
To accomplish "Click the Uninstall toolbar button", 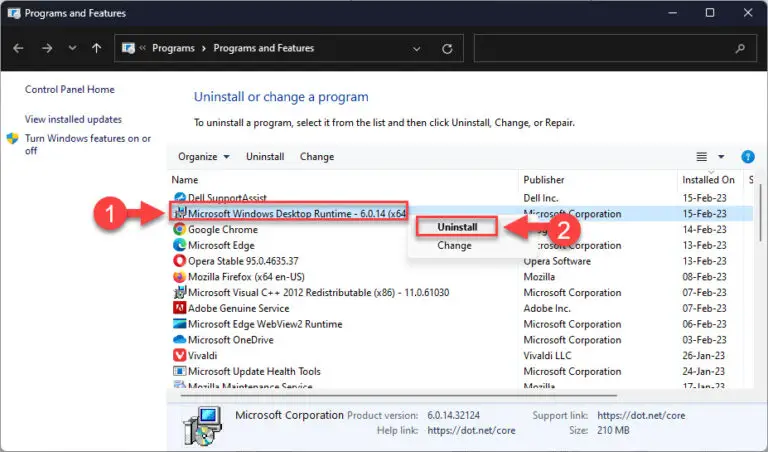I will 265,157.
